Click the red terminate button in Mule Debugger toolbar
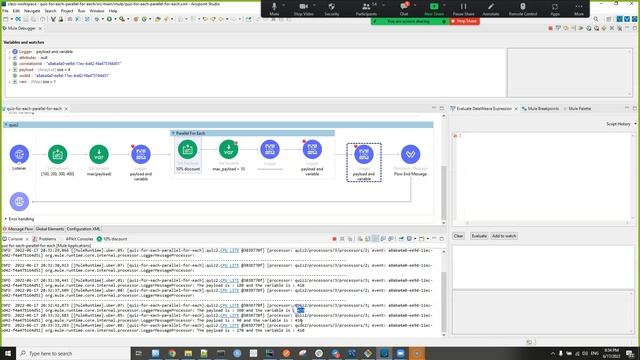Screen dimensions: 640x360 (550, 28)
